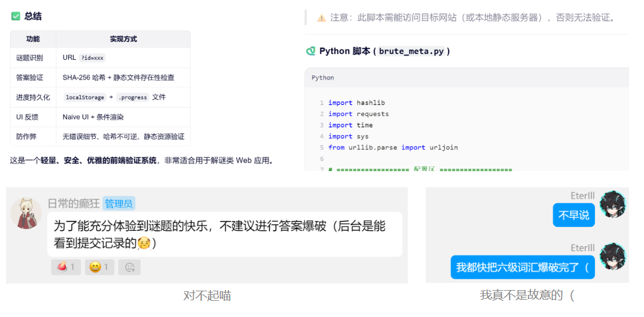The width and height of the screenshot is (644, 317).
Task: Click the 功能 table column header
Action: click(x=33, y=39)
